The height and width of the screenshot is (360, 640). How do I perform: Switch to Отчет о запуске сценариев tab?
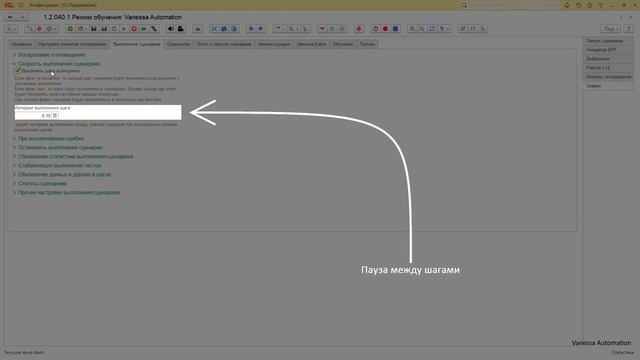click(224, 44)
